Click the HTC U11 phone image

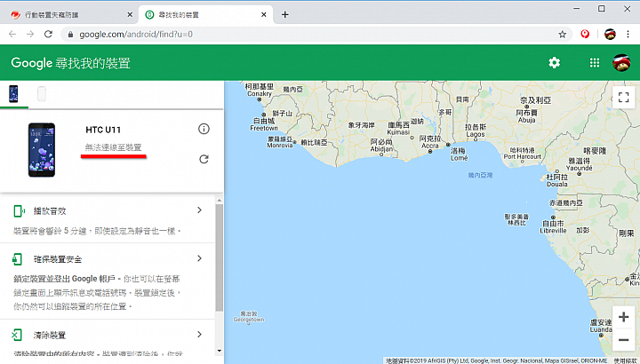coord(41,150)
